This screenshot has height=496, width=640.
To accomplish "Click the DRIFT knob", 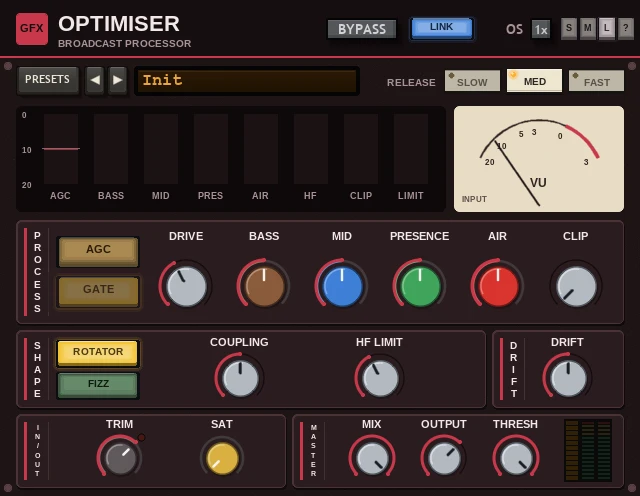I will [x=568, y=378].
